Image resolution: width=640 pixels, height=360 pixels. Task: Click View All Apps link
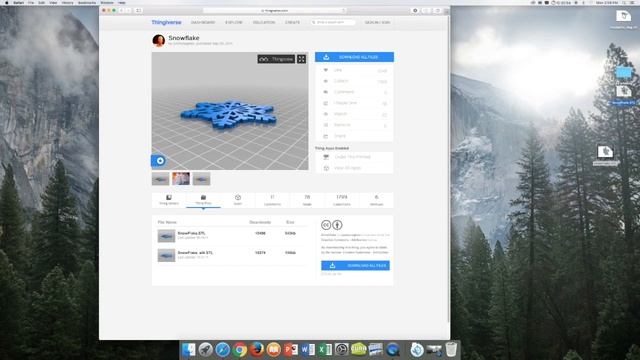pyautogui.click(x=347, y=168)
